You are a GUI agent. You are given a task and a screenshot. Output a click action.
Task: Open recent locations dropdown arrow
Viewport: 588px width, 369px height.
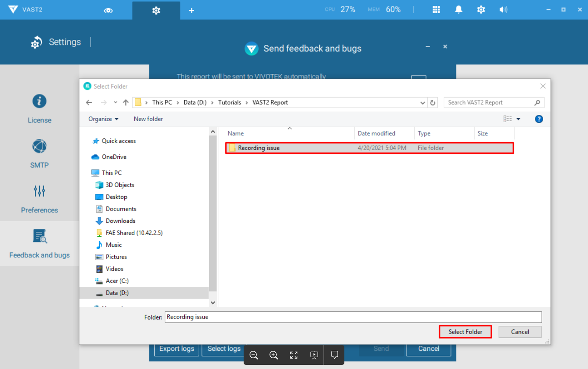116,103
